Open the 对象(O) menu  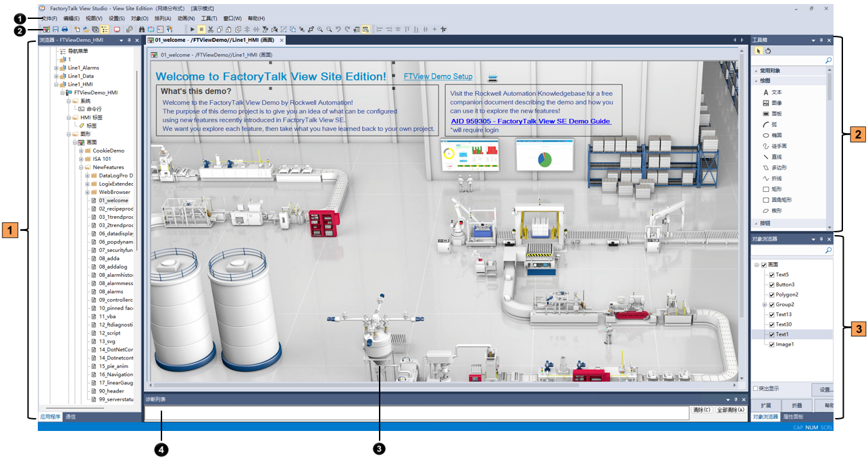pyautogui.click(x=140, y=18)
